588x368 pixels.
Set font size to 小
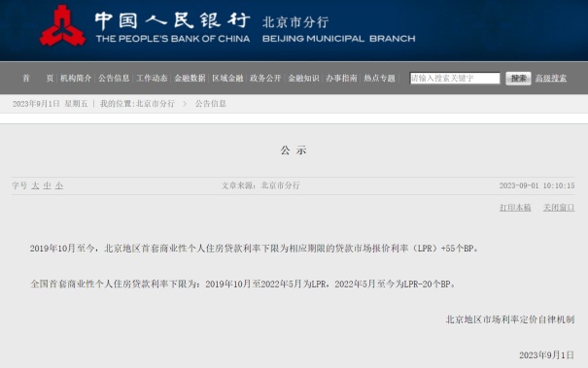coord(59,185)
